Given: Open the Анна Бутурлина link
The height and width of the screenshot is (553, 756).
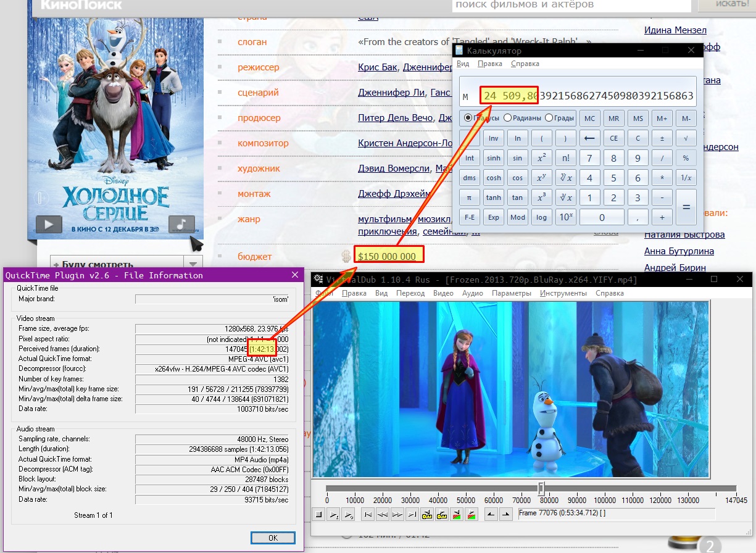Looking at the screenshot, I should coord(679,251).
